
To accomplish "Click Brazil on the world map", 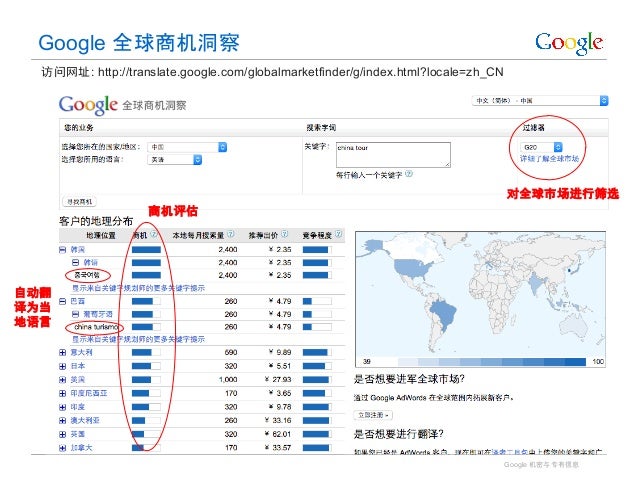I will 443,314.
